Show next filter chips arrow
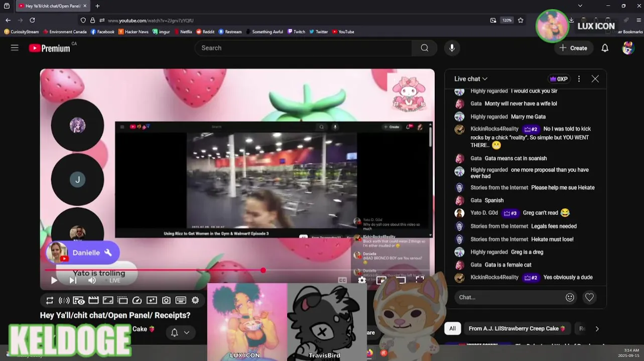This screenshot has width=644, height=361. click(x=597, y=329)
